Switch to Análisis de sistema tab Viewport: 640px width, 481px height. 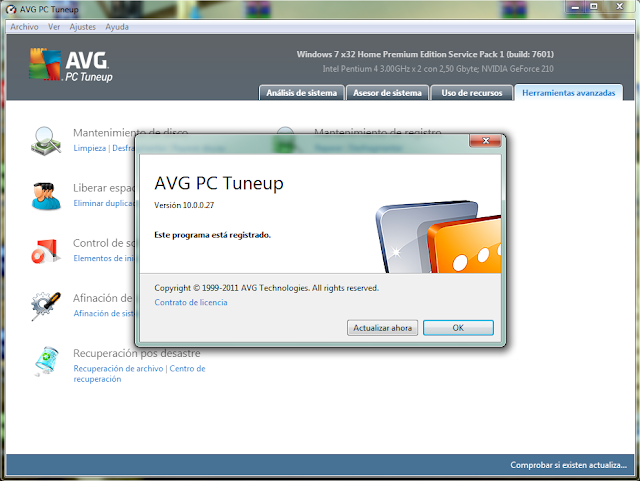(x=302, y=93)
